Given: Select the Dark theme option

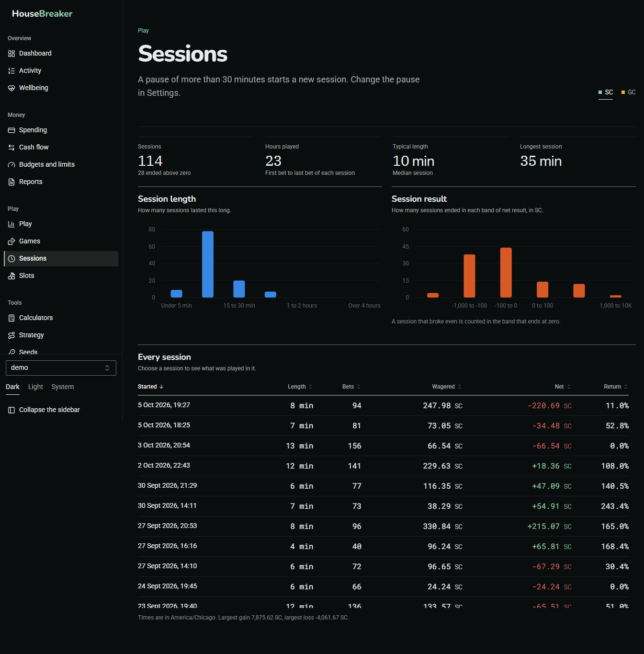Looking at the screenshot, I should point(12,387).
